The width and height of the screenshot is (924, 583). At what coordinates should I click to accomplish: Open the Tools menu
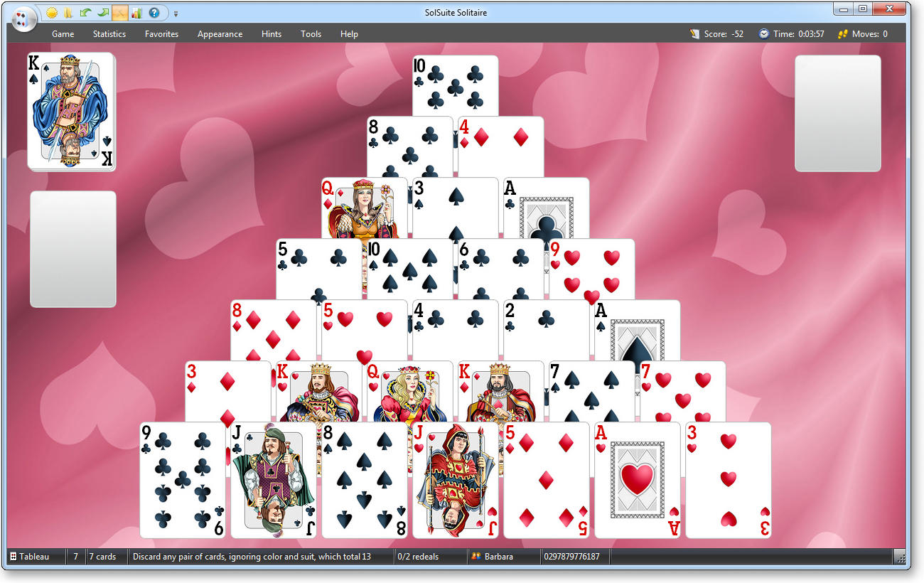[311, 34]
